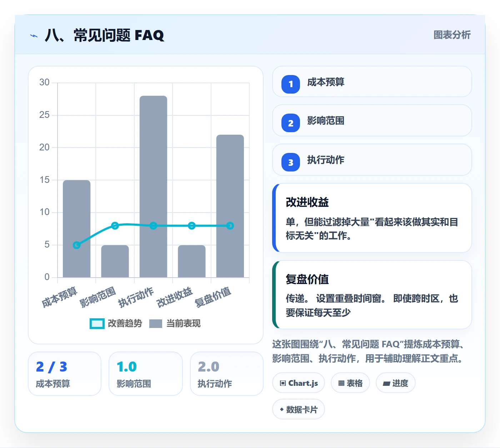Open the 改进收益 card
Image resolution: width=500 pixels, height=448 pixels.
pos(372,218)
